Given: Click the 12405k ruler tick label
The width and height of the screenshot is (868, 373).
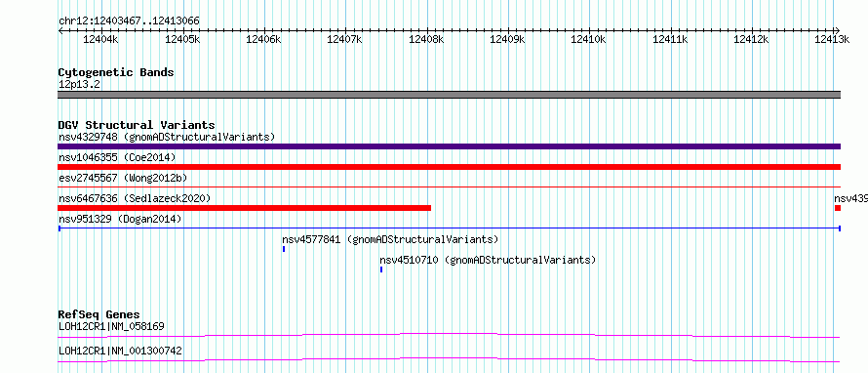Looking at the screenshot, I should click(x=182, y=39).
